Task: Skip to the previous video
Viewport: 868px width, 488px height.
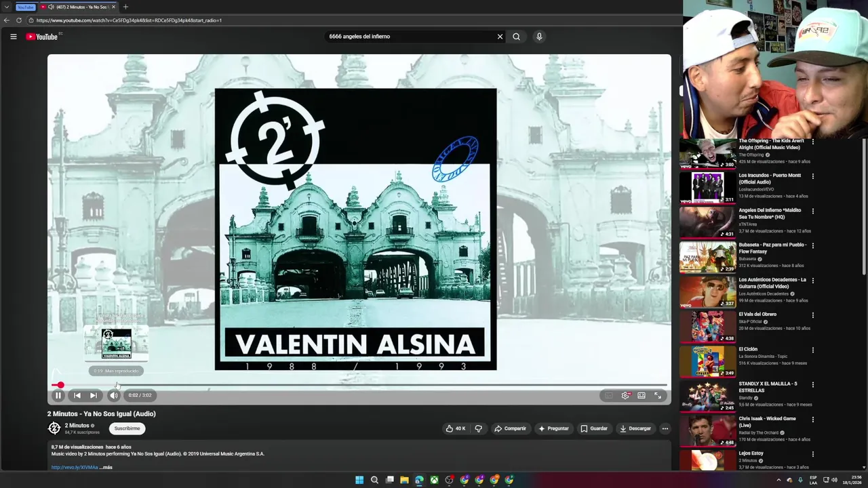Action: pos(77,395)
